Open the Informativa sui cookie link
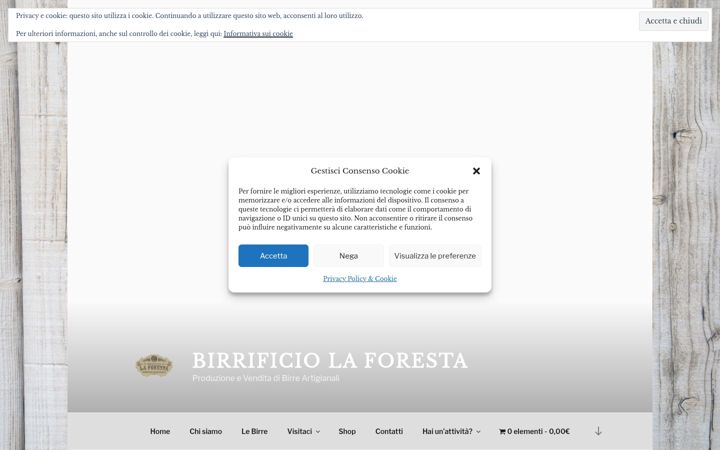The height and width of the screenshot is (450, 720). pyautogui.click(x=258, y=34)
